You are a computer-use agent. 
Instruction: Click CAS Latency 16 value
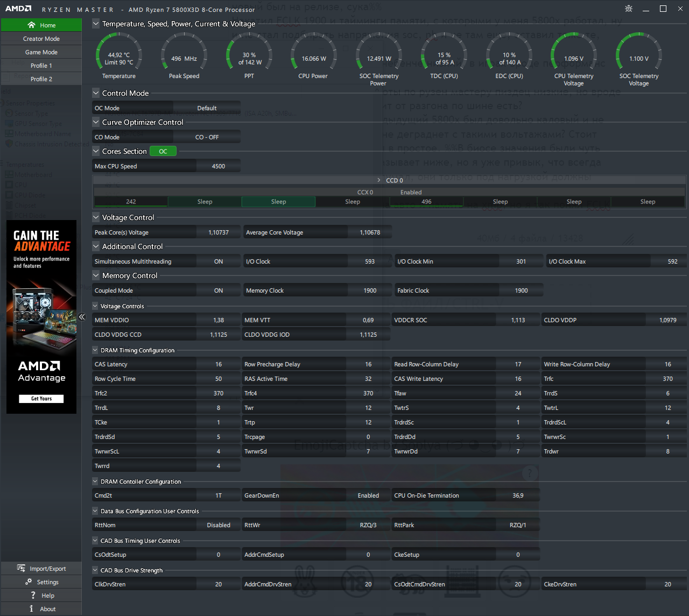219,364
